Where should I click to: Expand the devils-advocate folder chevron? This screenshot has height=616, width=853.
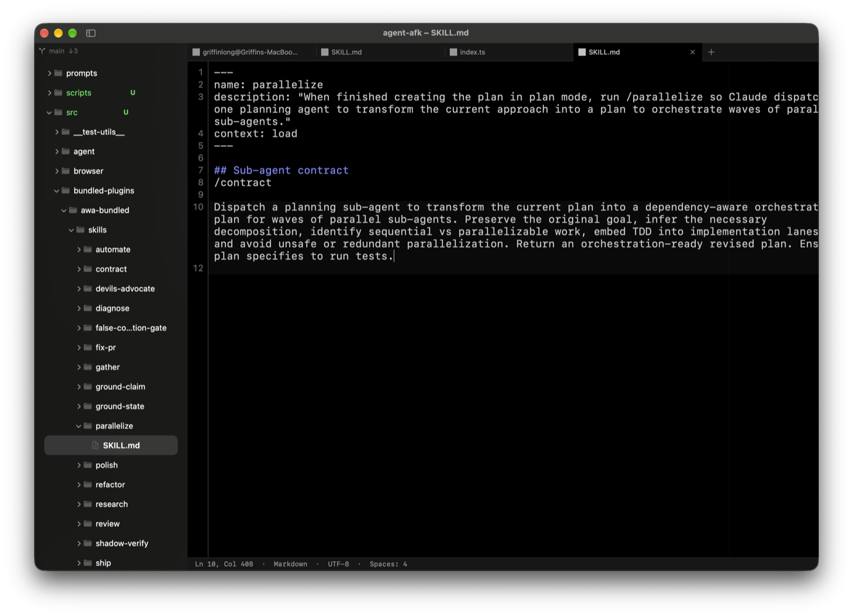(79, 289)
